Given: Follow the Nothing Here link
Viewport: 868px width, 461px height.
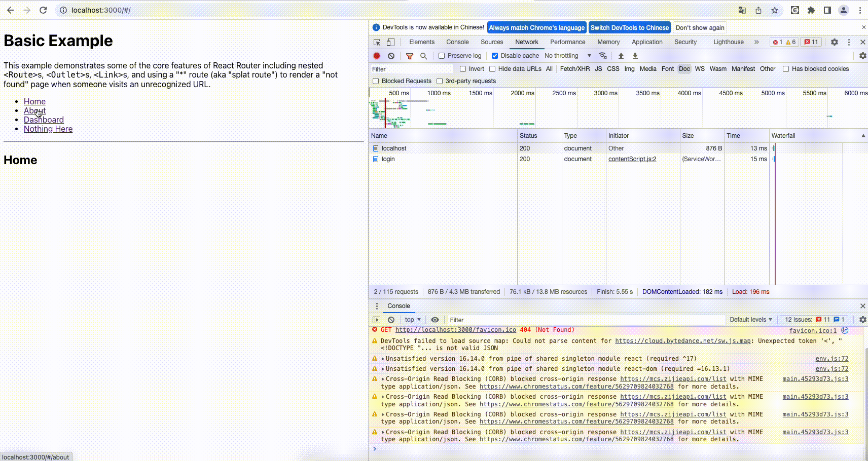Looking at the screenshot, I should [x=48, y=129].
